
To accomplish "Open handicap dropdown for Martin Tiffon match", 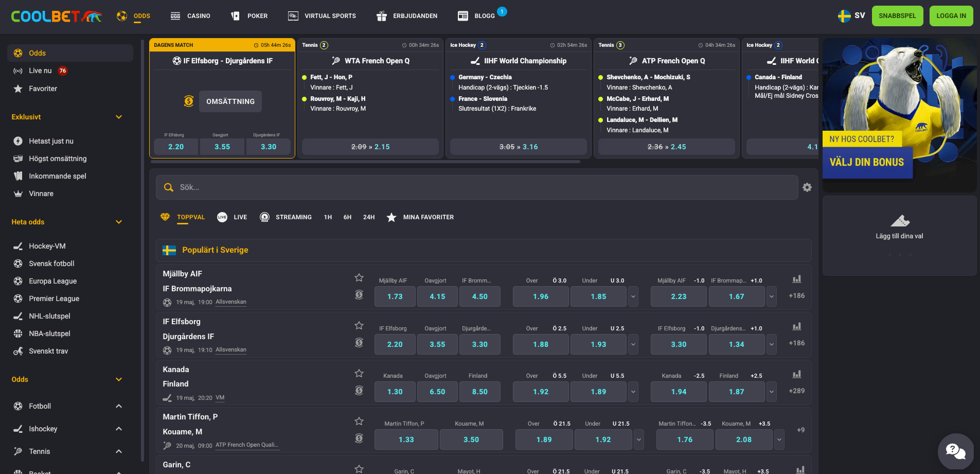I will click(779, 440).
